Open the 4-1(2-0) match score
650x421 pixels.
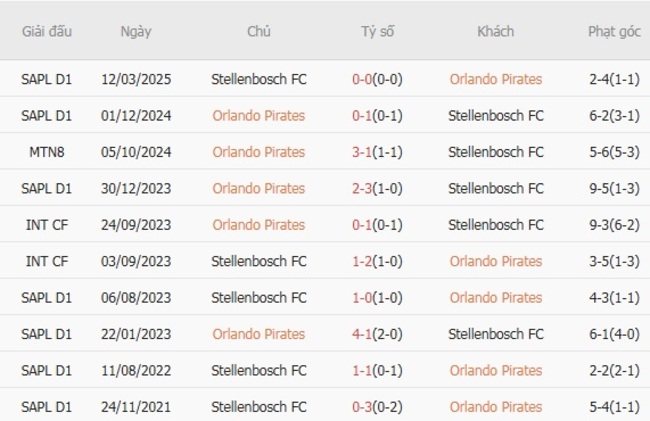point(378,334)
